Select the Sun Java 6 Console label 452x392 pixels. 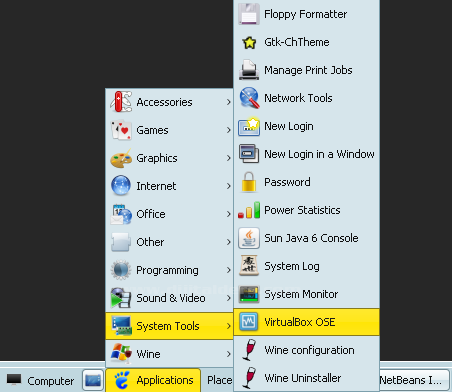[311, 238]
